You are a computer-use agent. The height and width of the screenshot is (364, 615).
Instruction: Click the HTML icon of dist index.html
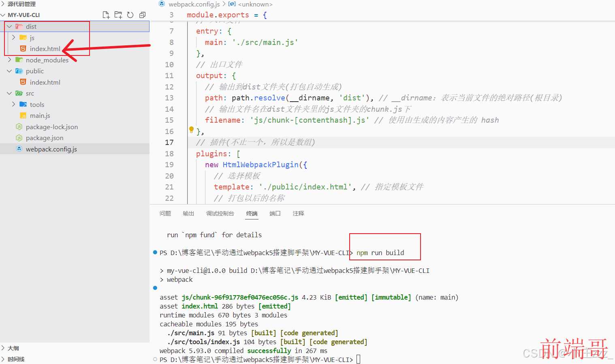23,49
